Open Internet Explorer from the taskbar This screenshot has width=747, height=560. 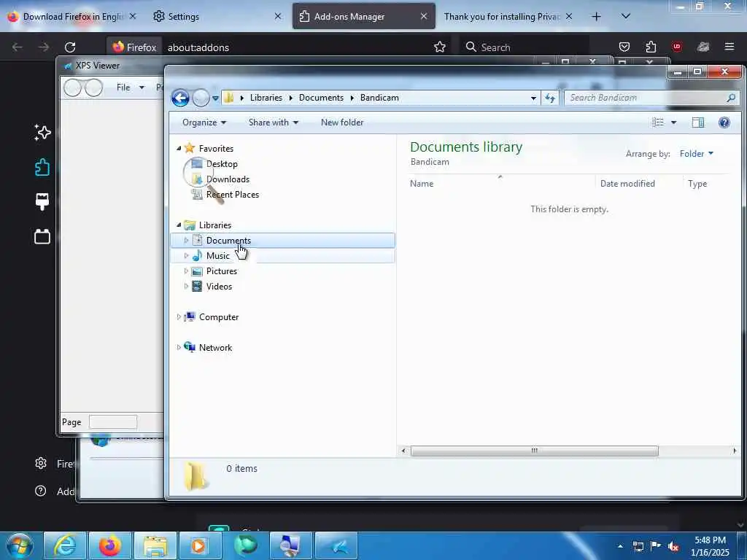pos(64,545)
